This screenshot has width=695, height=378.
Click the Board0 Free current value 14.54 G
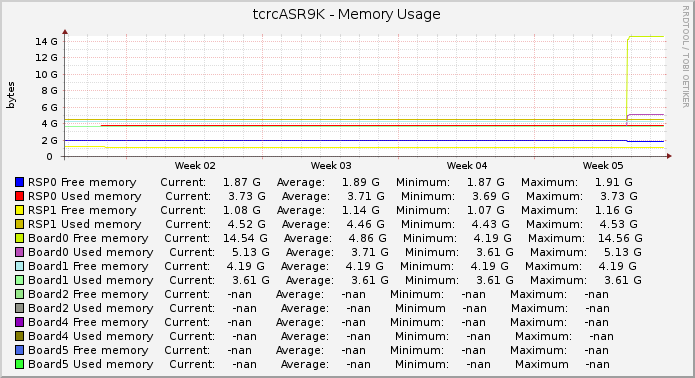245,238
